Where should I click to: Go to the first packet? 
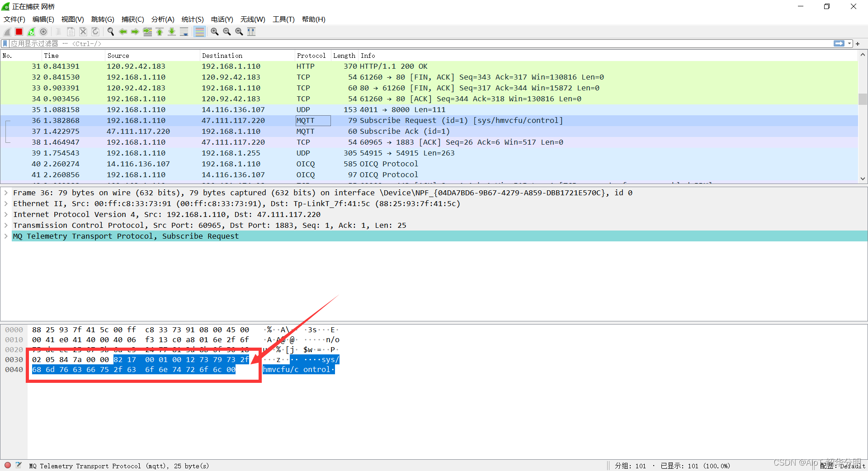coord(160,32)
